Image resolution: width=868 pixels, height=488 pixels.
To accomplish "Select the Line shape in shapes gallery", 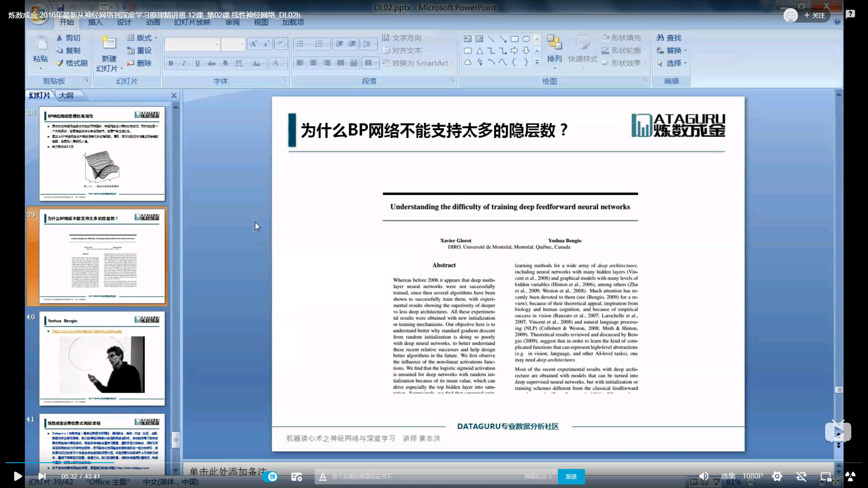I will tap(491, 39).
